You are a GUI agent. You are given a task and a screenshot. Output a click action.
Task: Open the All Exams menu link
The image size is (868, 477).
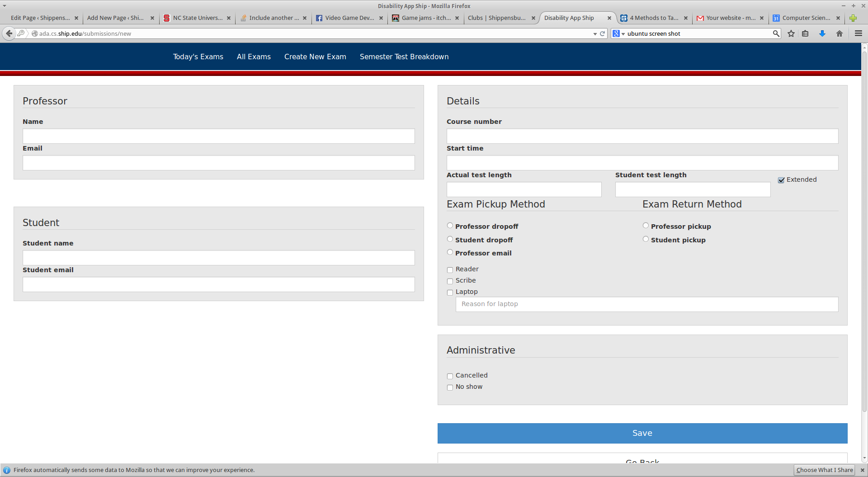(x=254, y=57)
